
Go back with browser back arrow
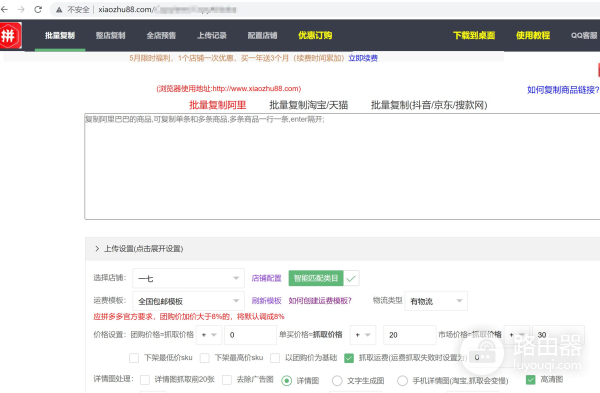(x=5, y=9)
